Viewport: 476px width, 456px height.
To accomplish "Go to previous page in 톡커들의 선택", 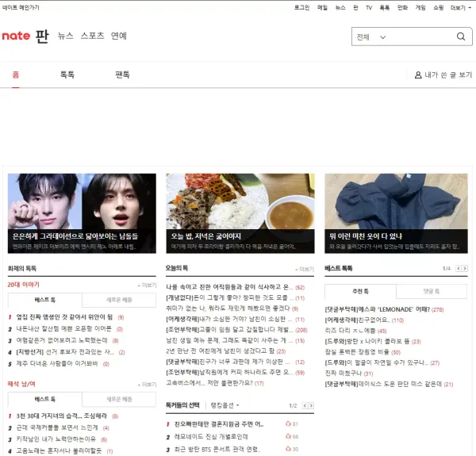I will click(305, 405).
